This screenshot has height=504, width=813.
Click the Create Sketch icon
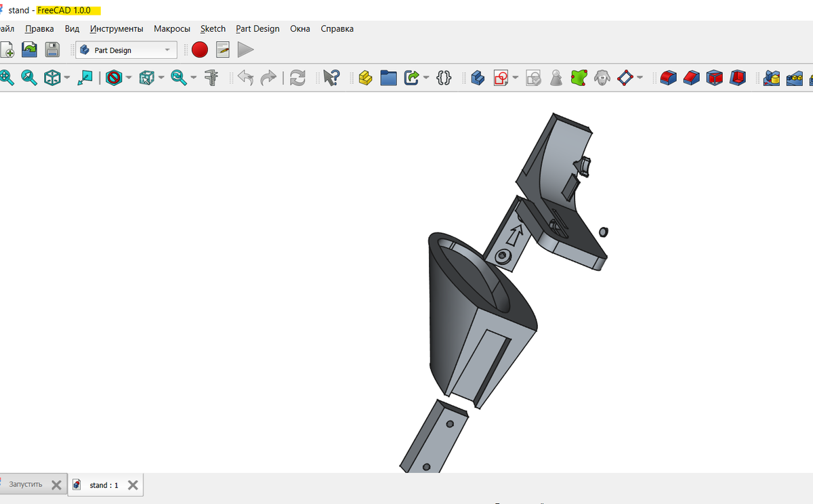tap(501, 78)
